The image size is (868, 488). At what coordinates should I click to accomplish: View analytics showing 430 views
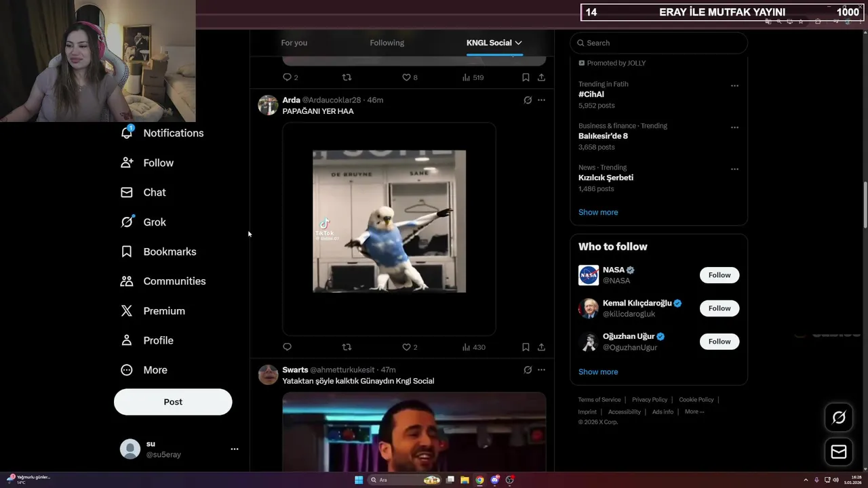[x=473, y=347]
